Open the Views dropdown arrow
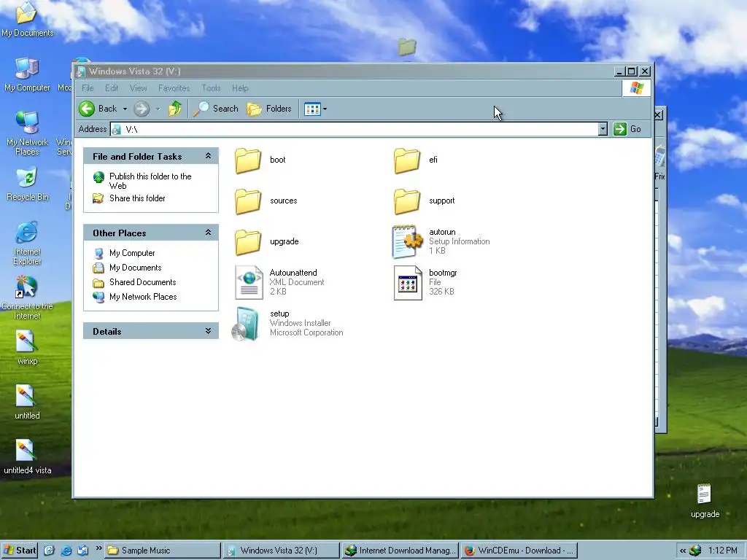 (325, 109)
